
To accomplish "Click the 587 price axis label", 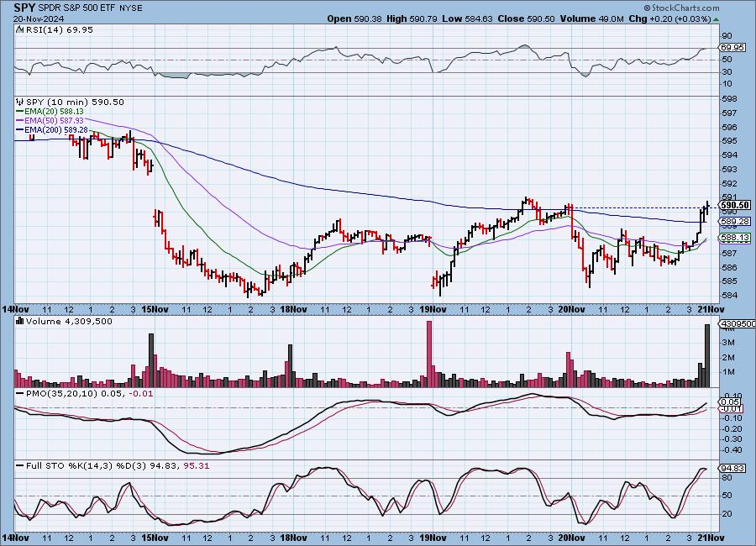I will pos(729,253).
